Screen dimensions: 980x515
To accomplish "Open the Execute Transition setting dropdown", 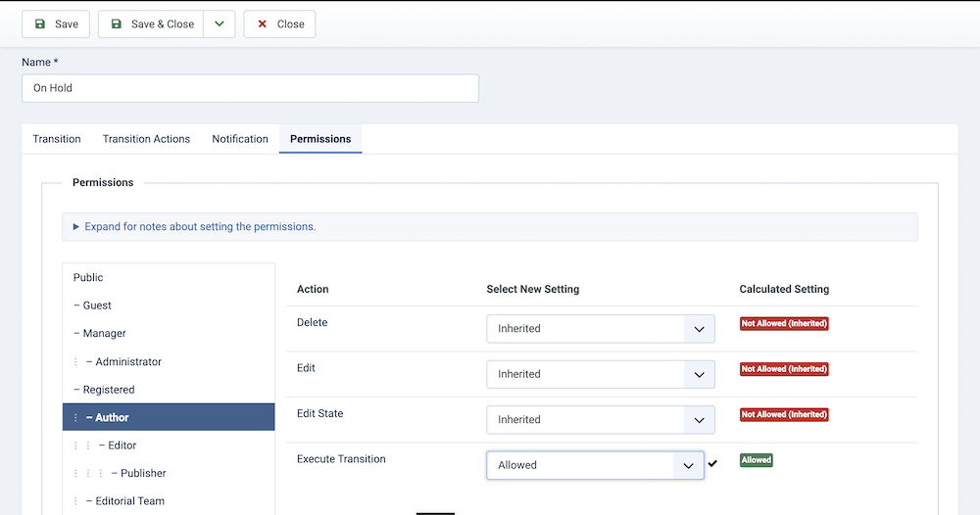I will (595, 465).
